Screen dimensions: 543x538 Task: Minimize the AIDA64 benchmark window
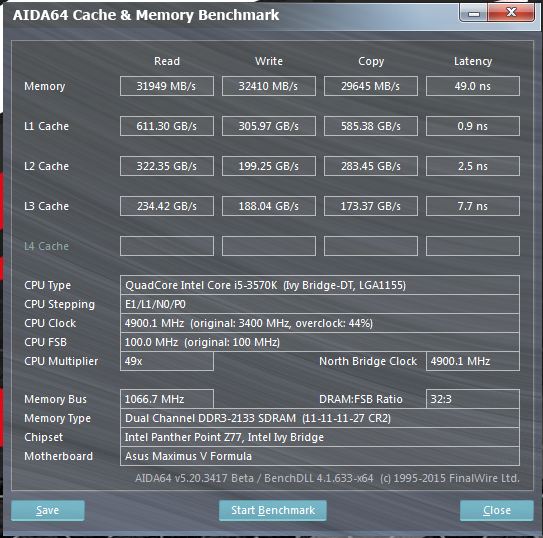pos(473,13)
